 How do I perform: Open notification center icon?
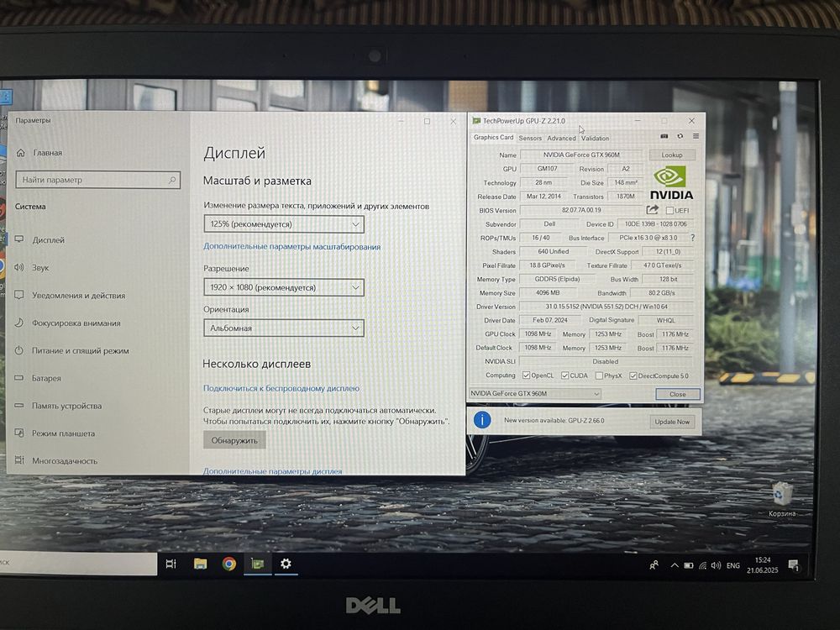click(794, 565)
